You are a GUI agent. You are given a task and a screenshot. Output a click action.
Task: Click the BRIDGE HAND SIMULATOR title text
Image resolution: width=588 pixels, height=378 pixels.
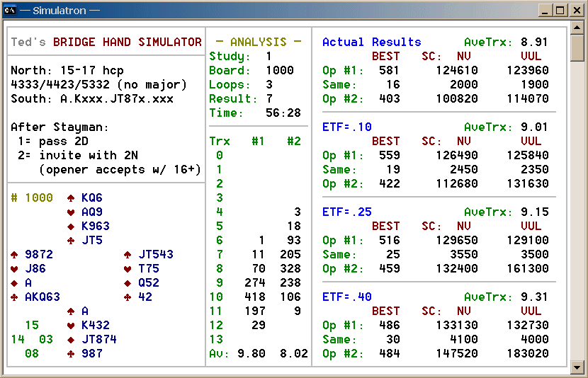click(128, 42)
